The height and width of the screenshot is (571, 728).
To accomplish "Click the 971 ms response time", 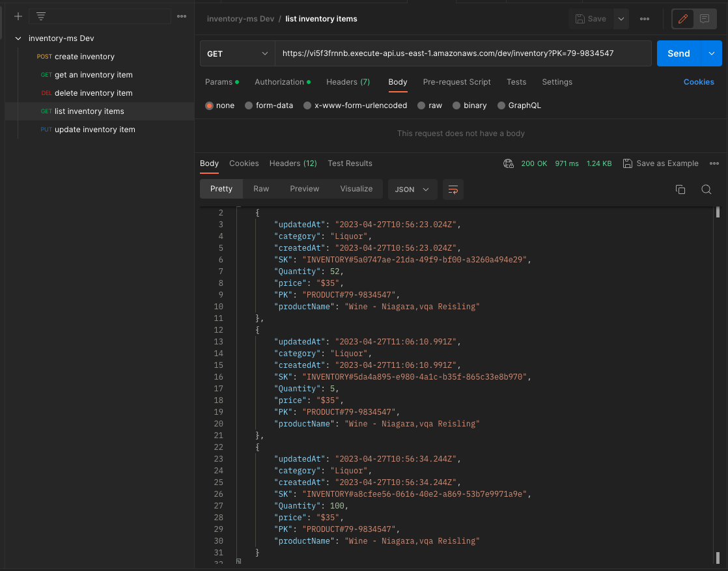I will [x=567, y=163].
